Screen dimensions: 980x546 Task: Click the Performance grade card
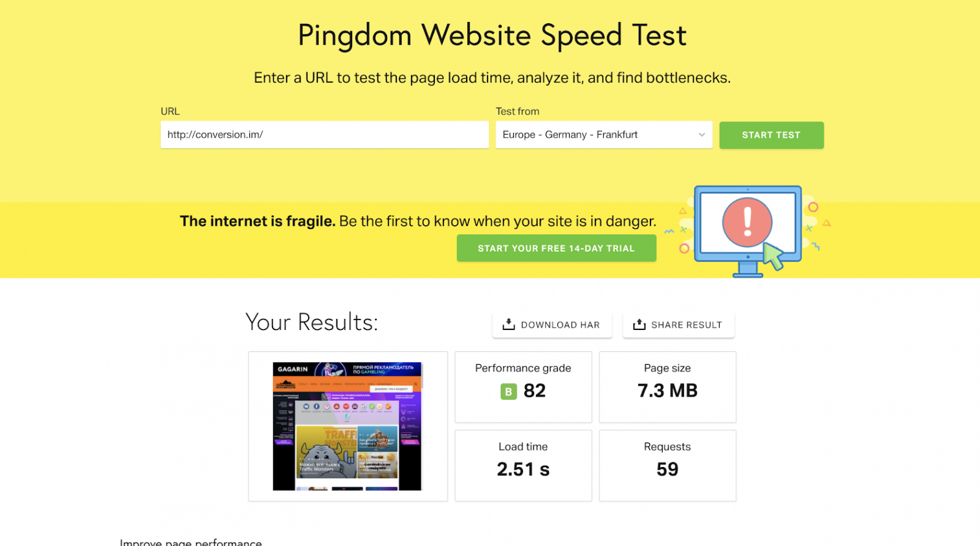pyautogui.click(x=523, y=387)
